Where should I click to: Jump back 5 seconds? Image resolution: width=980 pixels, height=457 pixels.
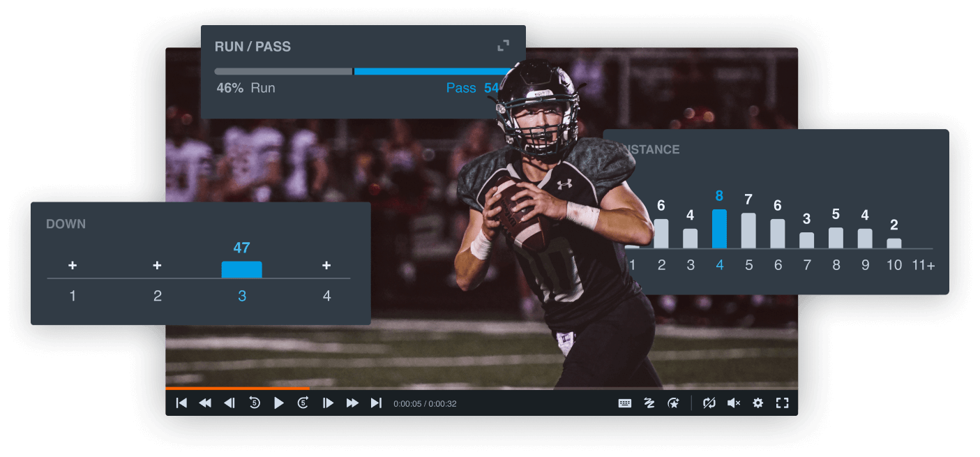[255, 403]
